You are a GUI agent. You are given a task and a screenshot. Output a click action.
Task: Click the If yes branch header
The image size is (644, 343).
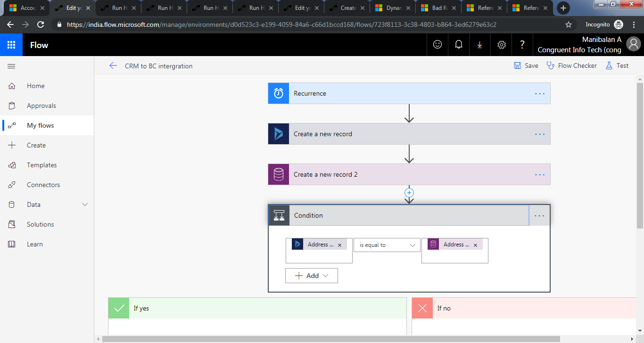pos(257,308)
